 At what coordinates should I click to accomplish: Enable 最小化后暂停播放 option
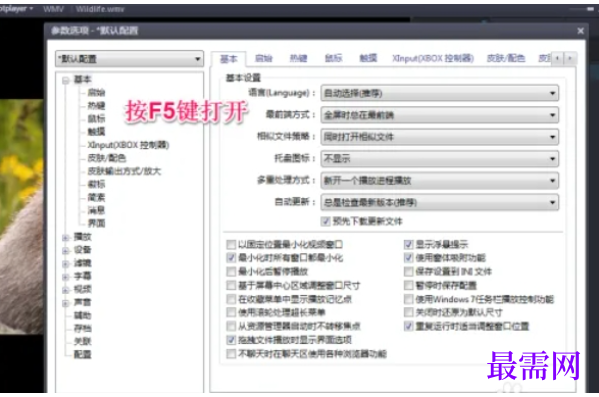coord(231,272)
